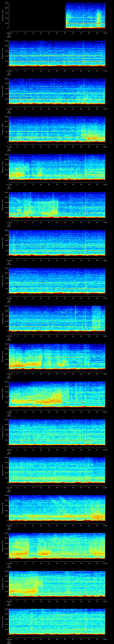This screenshot has height=644, width=114.
Task: Open the spectrogram panel starting at 6:23:00
Action: [x=57, y=546]
